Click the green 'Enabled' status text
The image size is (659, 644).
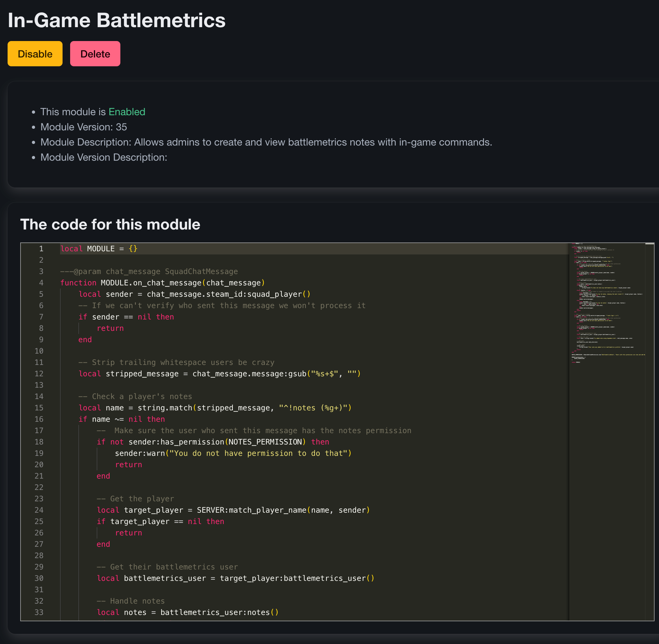tap(127, 112)
